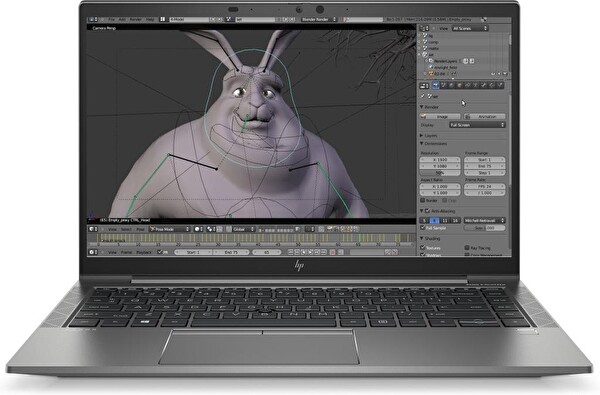
Task: Click the screen layout browse icon
Action: coord(163,19)
